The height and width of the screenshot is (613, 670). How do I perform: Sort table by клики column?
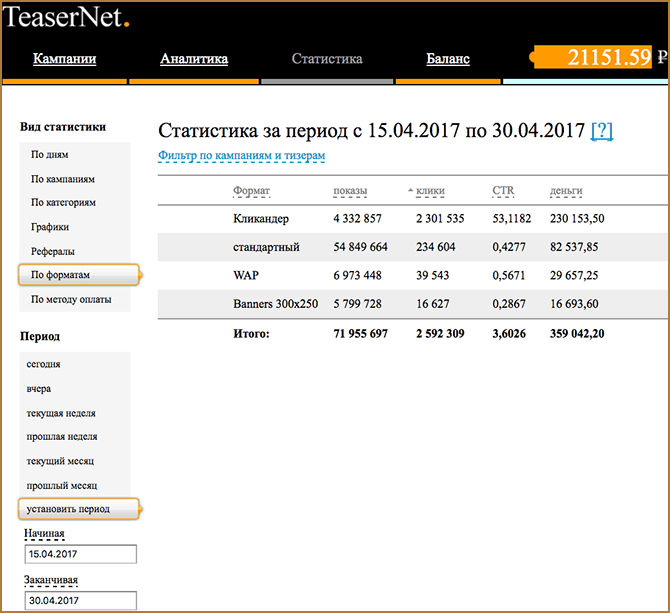click(x=430, y=191)
